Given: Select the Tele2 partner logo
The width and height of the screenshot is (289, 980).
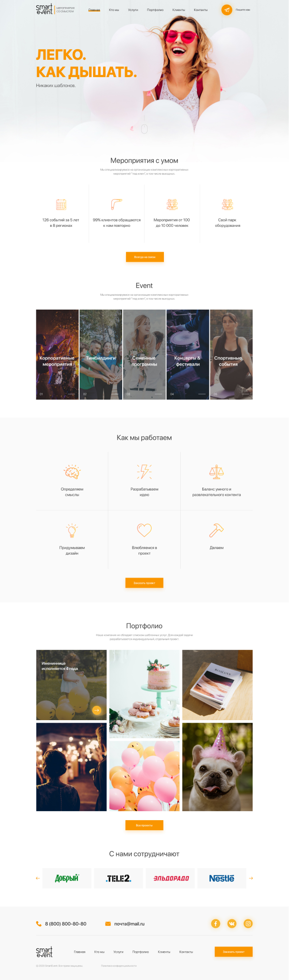Looking at the screenshot, I should pyautogui.click(x=118, y=878).
